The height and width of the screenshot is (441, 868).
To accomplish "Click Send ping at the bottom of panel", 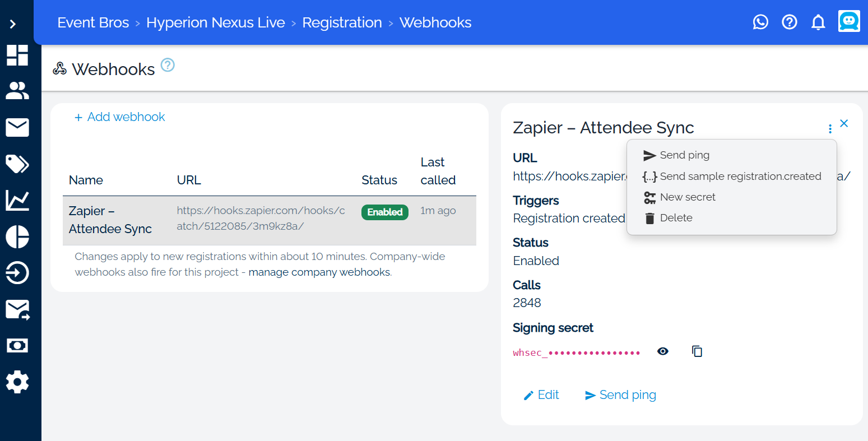I will tap(620, 395).
